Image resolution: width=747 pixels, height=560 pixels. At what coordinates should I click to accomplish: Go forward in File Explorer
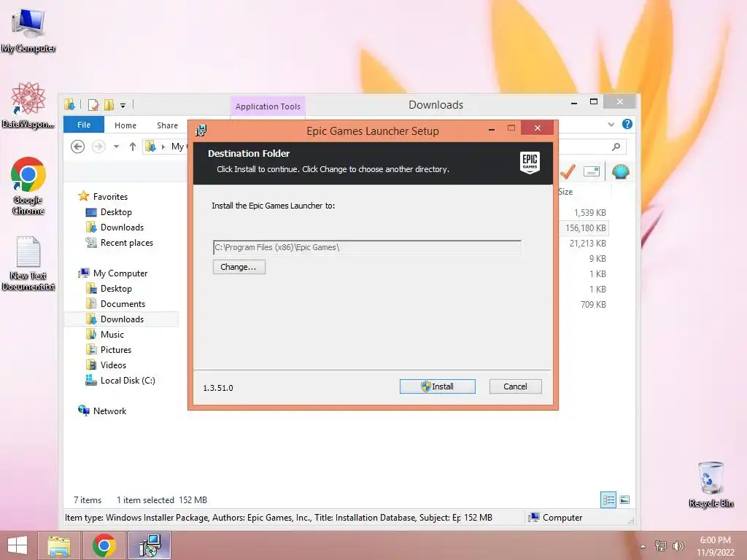[98, 146]
